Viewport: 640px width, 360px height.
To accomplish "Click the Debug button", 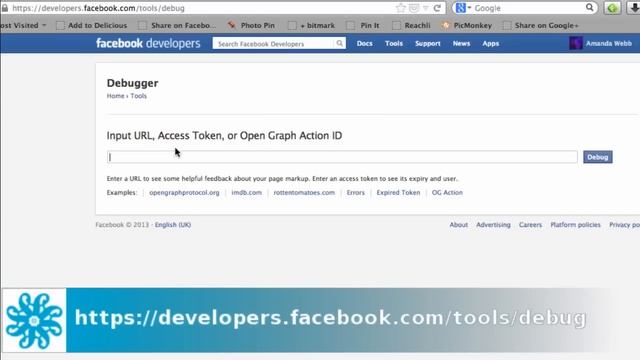I will coord(598,157).
